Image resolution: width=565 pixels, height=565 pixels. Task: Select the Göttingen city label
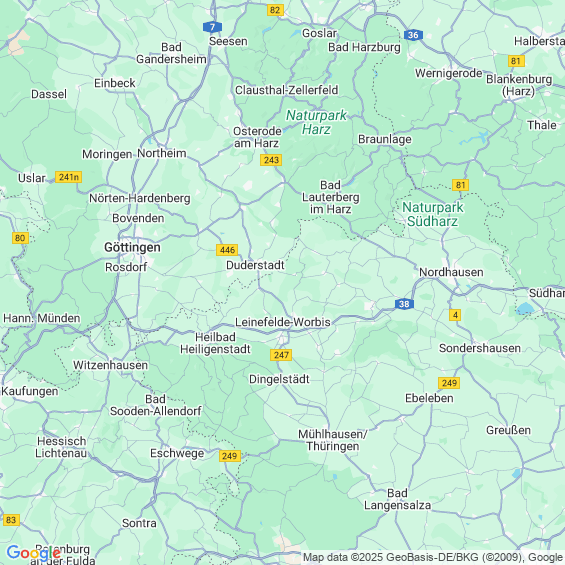click(132, 247)
